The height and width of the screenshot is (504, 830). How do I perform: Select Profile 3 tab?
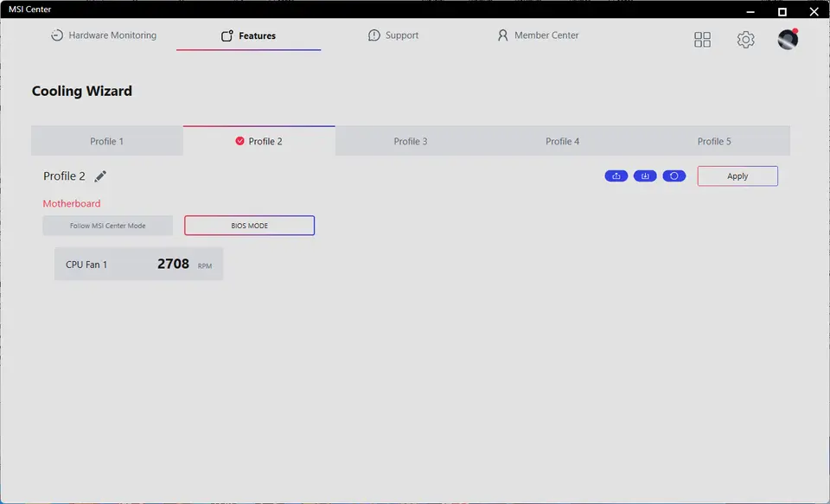[x=411, y=142]
